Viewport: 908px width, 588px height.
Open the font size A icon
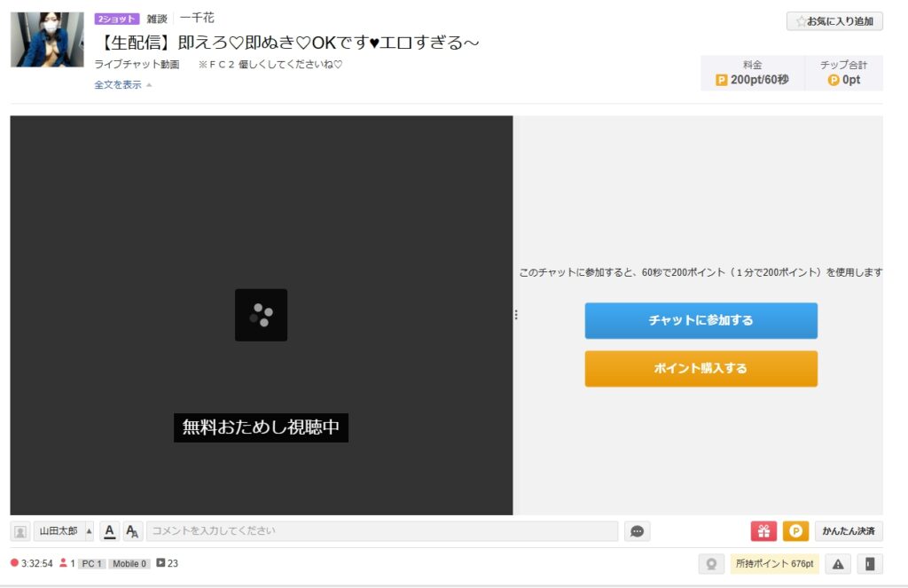(132, 531)
